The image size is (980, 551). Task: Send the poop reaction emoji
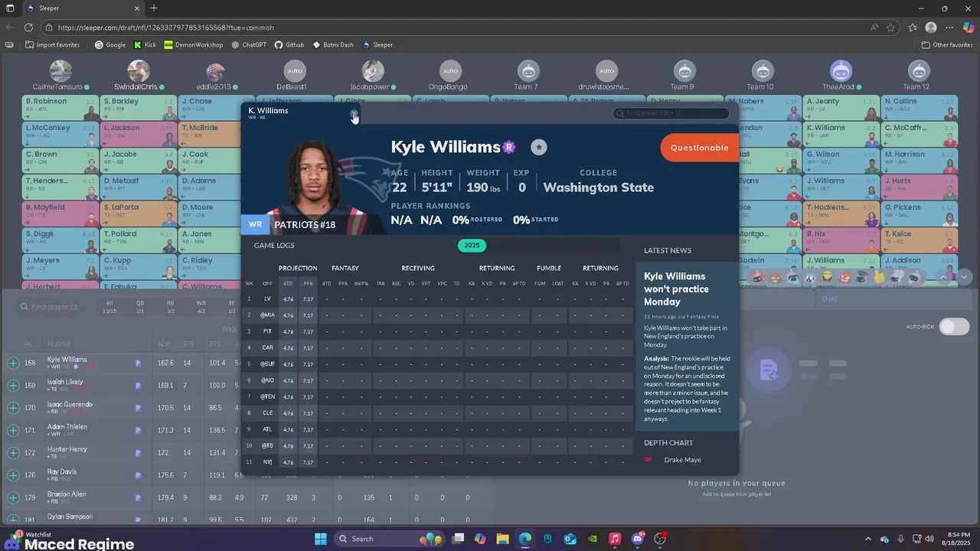(776, 278)
